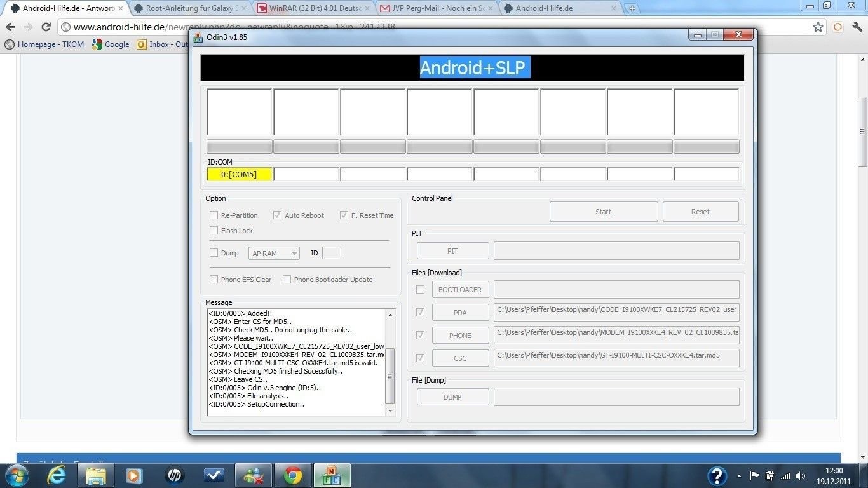The height and width of the screenshot is (488, 868).
Task: Click the Start button in Control Panel
Action: tap(604, 212)
